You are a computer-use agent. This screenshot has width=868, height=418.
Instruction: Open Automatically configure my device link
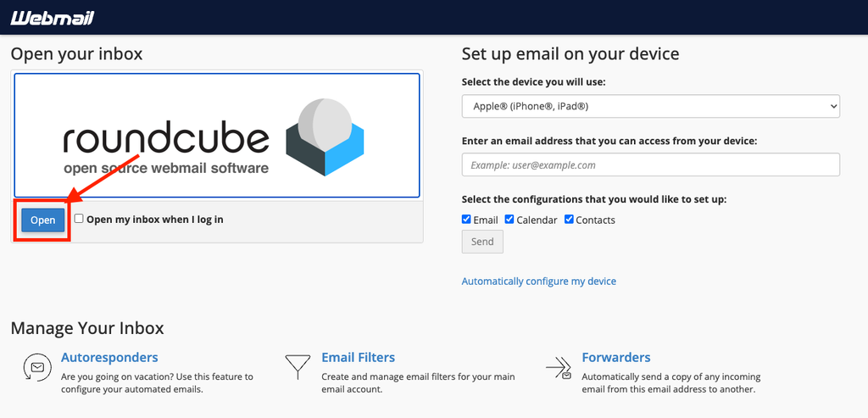tap(538, 281)
